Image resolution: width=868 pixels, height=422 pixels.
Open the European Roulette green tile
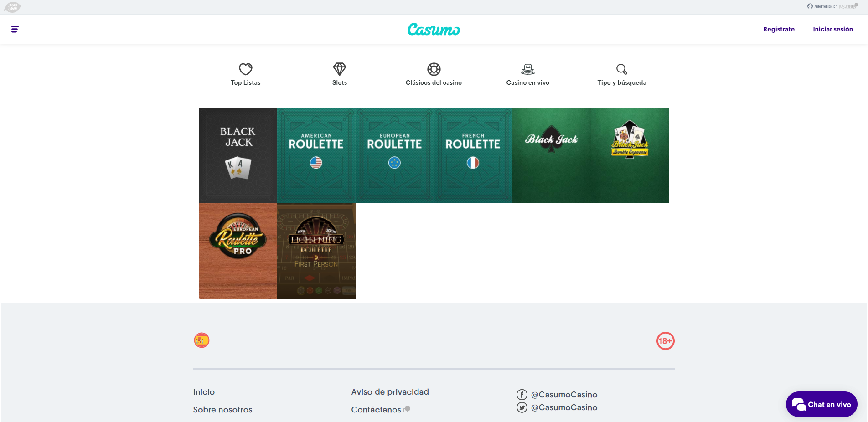[x=395, y=155]
